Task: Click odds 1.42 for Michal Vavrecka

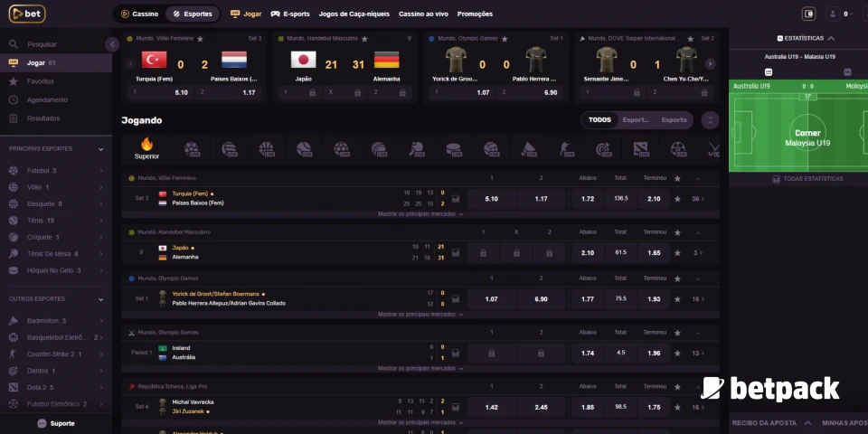Action: coord(492,407)
